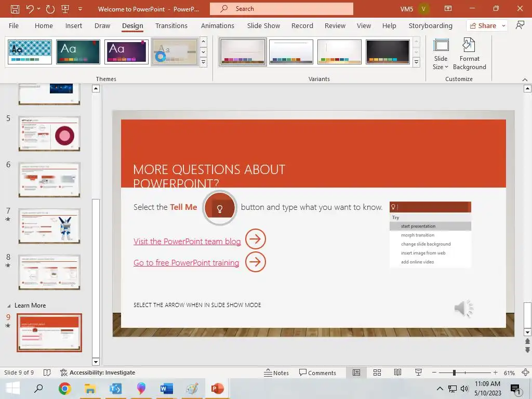The height and width of the screenshot is (399, 532).
Task: Click Previous Slide double-arrow button
Action: click(x=527, y=341)
